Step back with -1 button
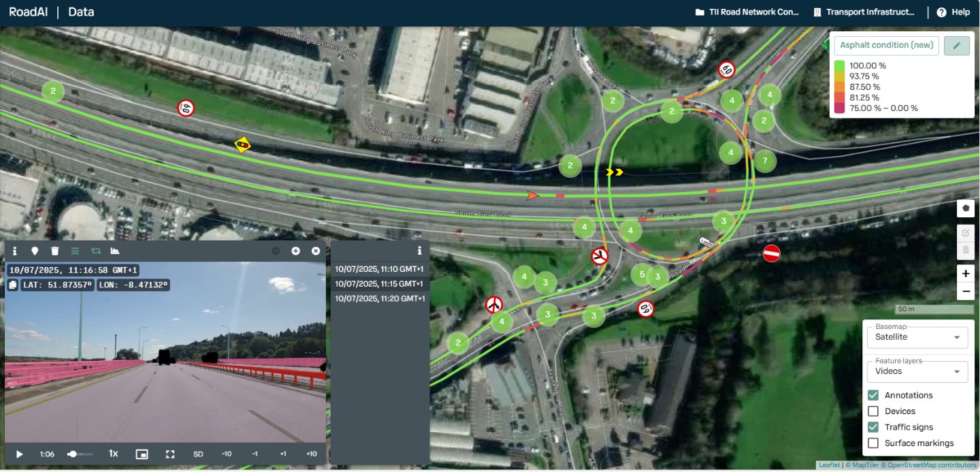The width and height of the screenshot is (980, 472). pyautogui.click(x=255, y=454)
